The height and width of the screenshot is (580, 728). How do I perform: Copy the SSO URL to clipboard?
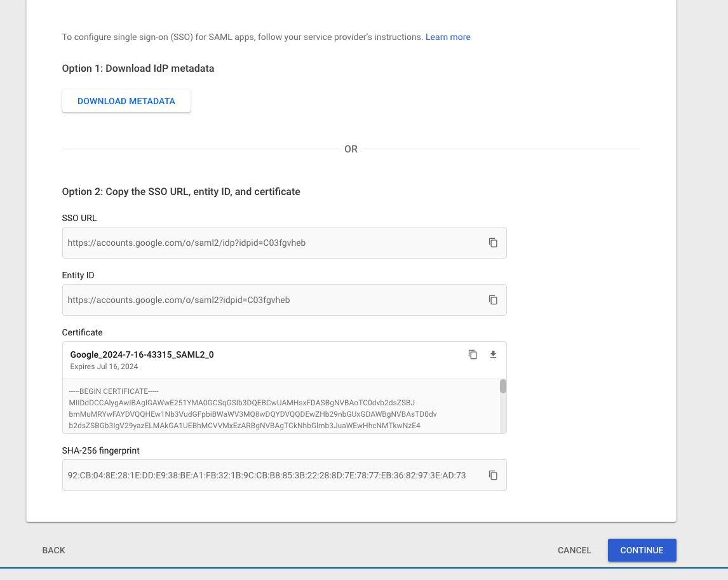tap(492, 243)
